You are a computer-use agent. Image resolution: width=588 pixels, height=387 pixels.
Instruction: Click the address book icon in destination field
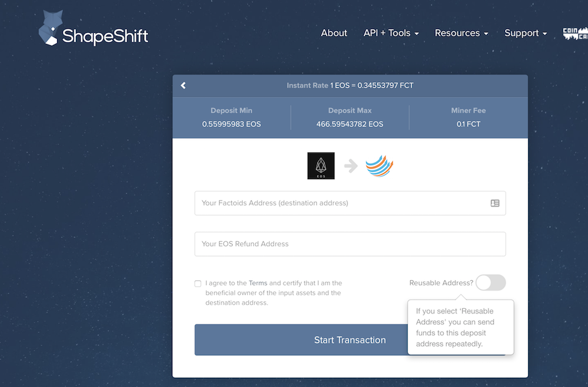click(495, 203)
